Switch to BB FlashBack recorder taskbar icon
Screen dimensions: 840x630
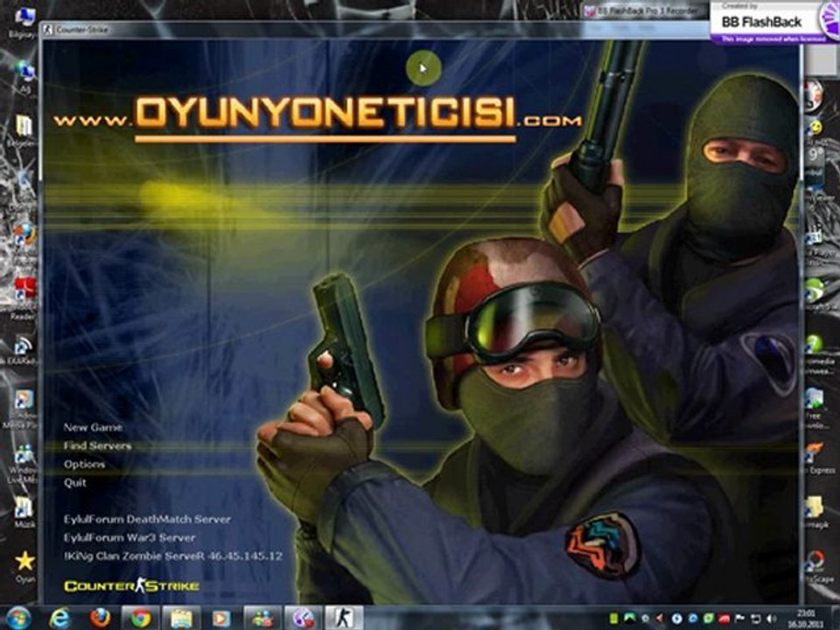[304, 619]
